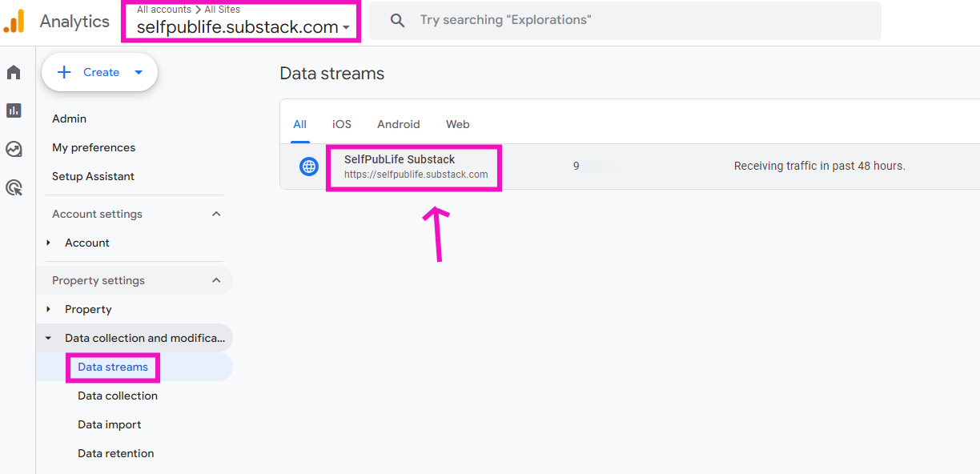The image size is (980, 474).
Task: Collapse the Account settings section
Action: point(215,214)
